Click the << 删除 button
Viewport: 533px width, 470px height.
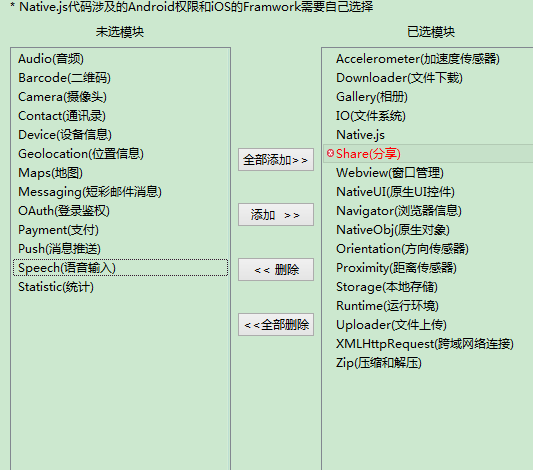tap(276, 269)
